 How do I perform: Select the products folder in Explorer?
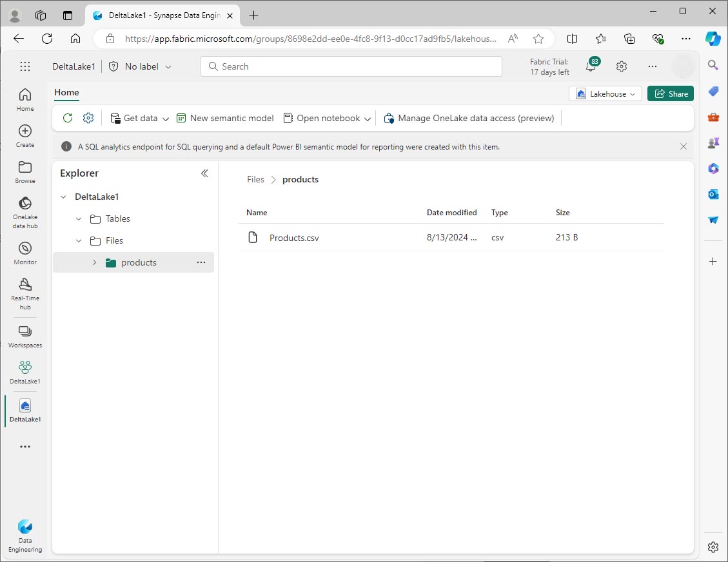(133, 262)
